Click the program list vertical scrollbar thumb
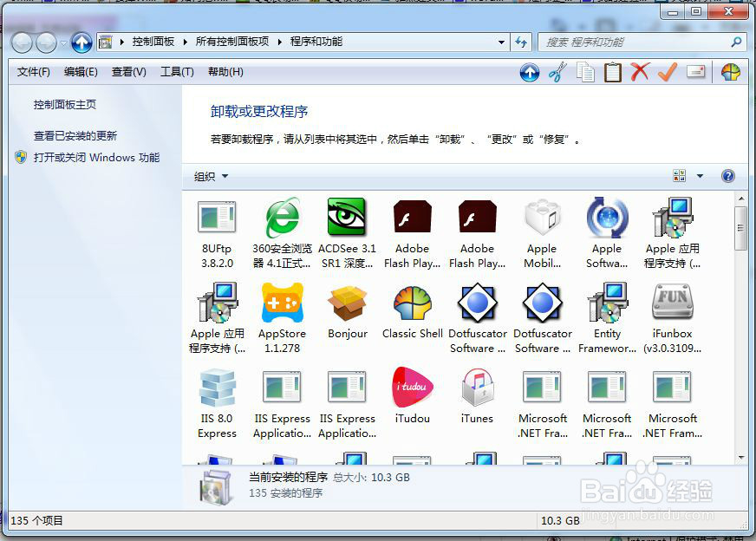The height and width of the screenshot is (541, 756). click(x=741, y=228)
